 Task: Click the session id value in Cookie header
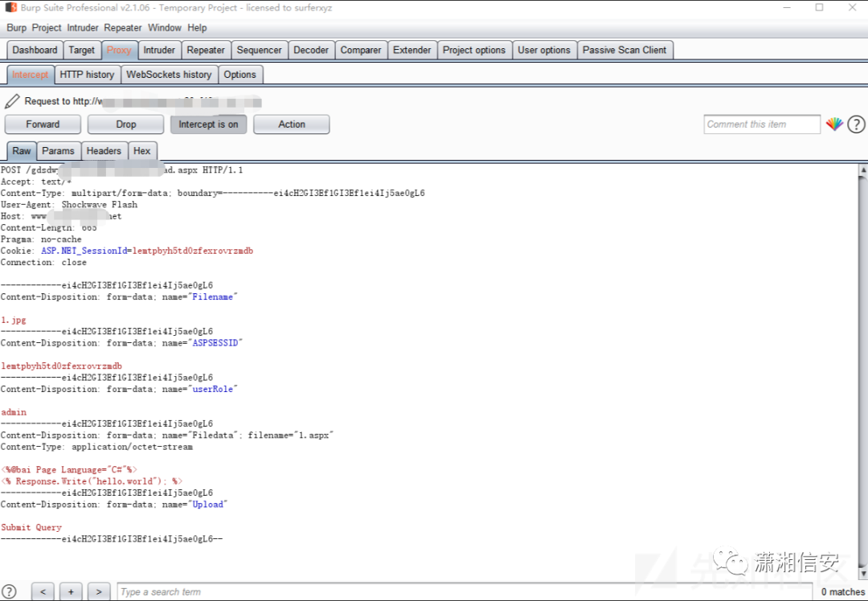click(193, 251)
